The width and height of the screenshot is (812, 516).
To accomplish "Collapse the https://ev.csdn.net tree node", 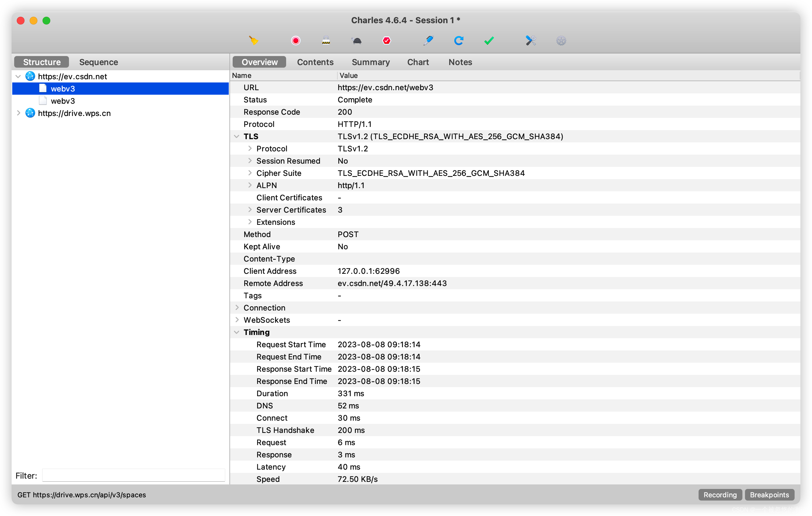I will tap(18, 77).
